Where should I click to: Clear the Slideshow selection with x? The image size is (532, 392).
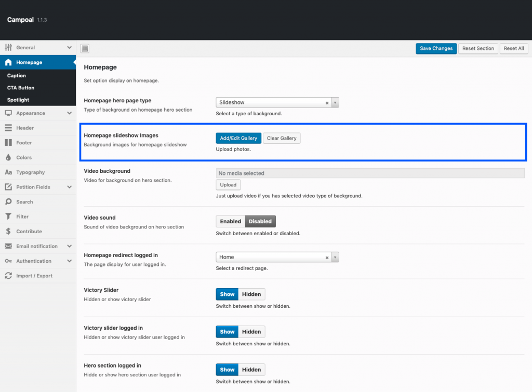[x=327, y=103]
